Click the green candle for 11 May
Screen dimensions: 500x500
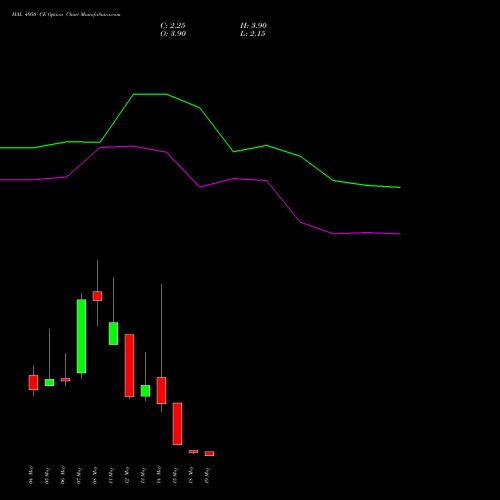[x=113, y=333]
